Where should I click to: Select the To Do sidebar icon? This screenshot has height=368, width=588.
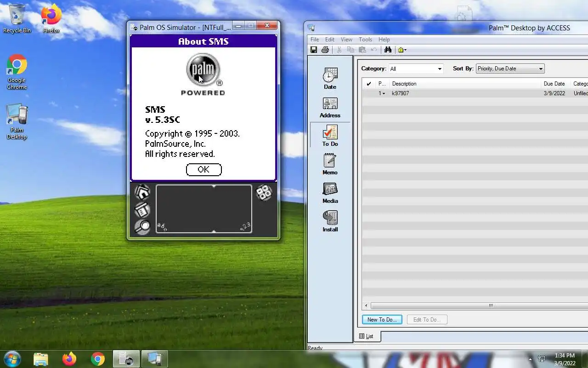click(x=330, y=136)
